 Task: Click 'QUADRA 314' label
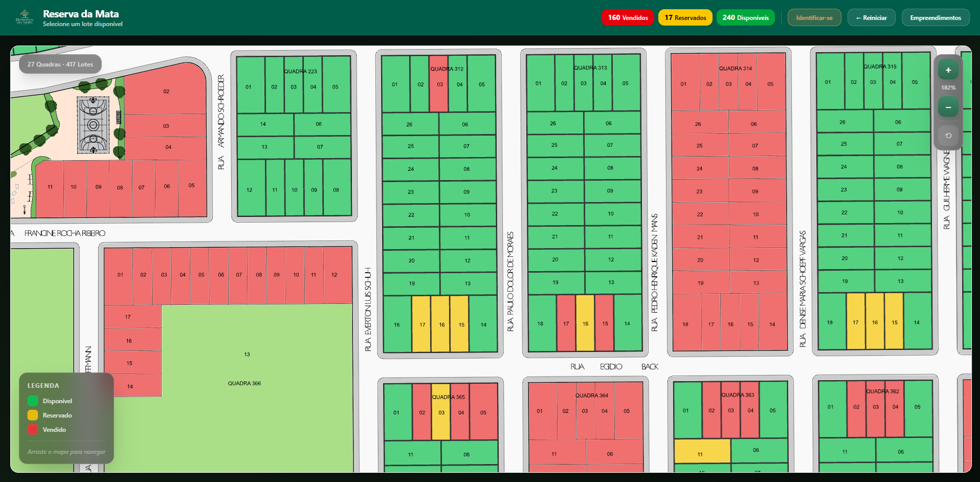point(736,68)
